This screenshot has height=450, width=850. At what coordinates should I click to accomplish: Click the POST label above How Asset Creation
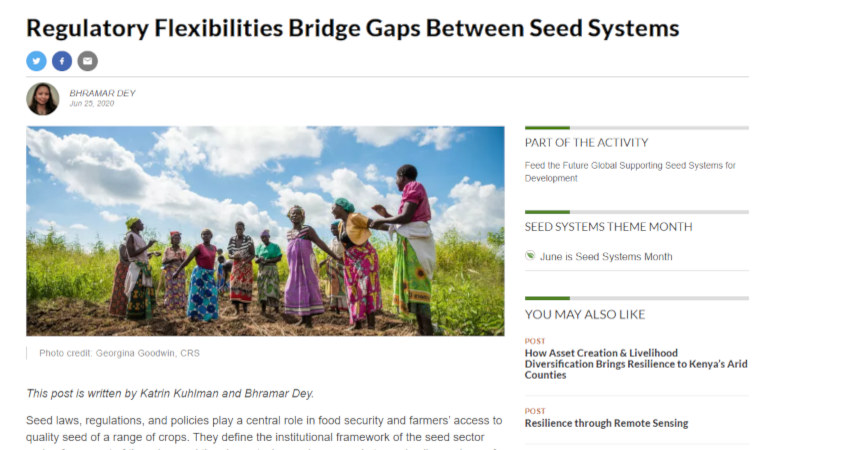[535, 341]
